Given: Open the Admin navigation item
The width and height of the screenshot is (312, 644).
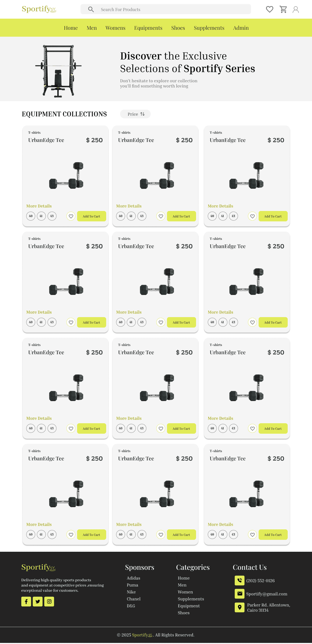Looking at the screenshot, I should click(241, 28).
